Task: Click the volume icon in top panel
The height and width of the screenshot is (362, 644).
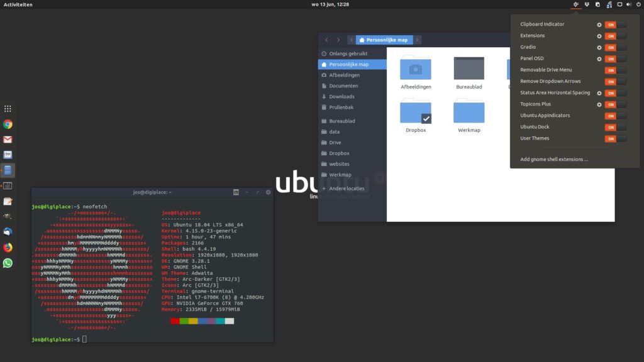Action: [x=629, y=4]
